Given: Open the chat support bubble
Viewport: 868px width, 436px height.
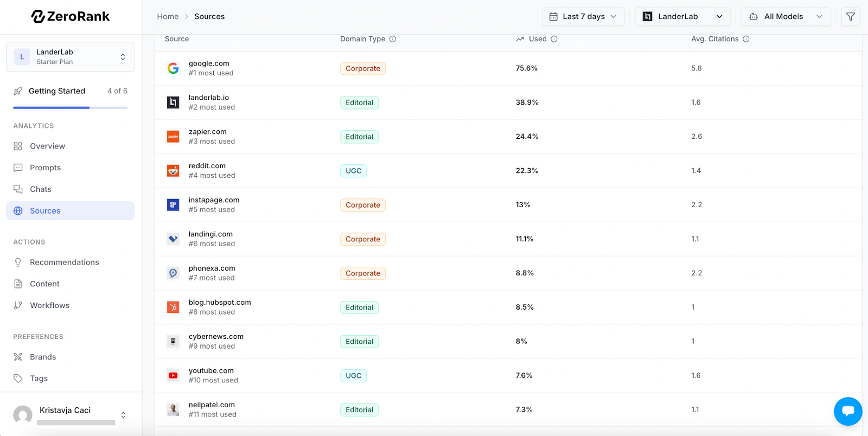Looking at the screenshot, I should point(848,411).
